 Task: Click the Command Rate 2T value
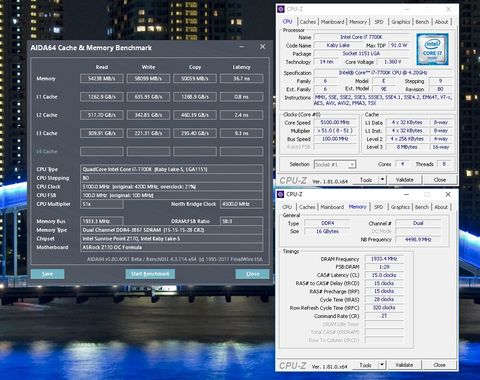pyautogui.click(x=384, y=316)
